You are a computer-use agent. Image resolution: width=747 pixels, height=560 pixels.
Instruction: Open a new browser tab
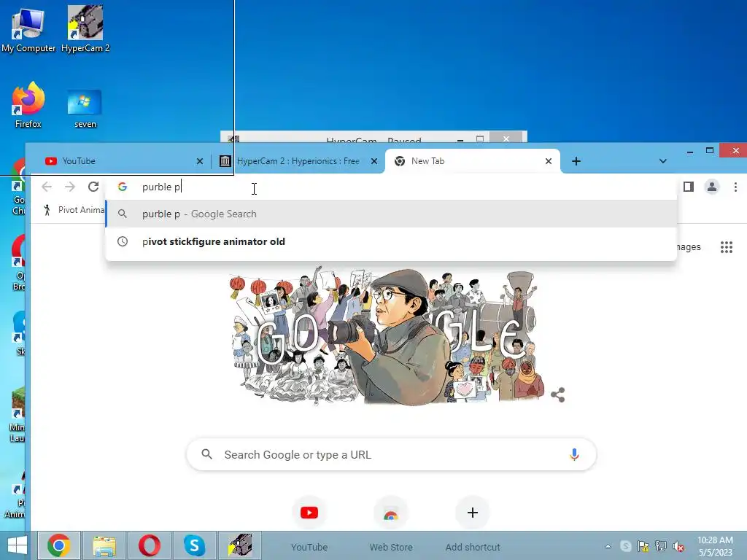576,161
